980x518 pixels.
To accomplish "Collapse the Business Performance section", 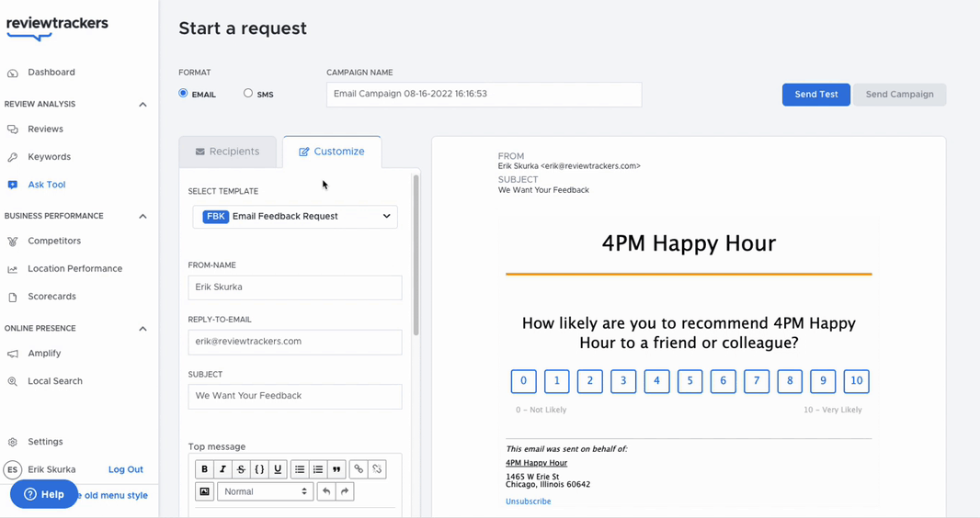I will point(142,216).
